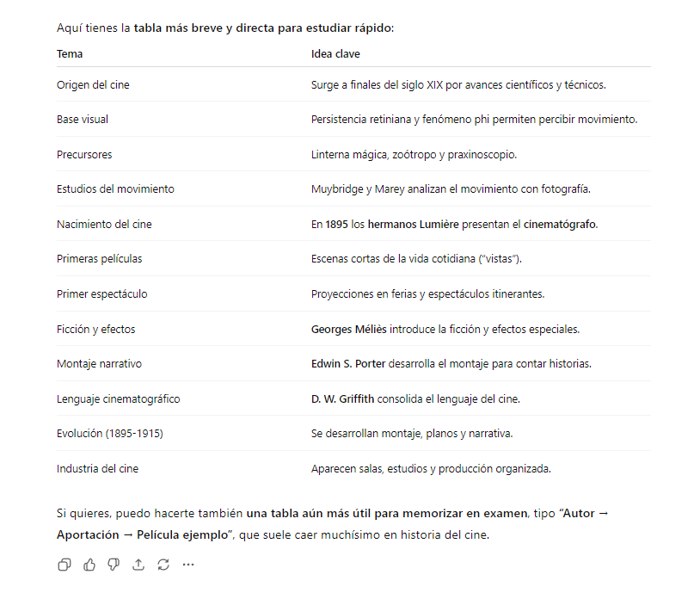Click the "Evolución (1895-1915)" row label
This screenshot has width=700, height=599.
(109, 434)
